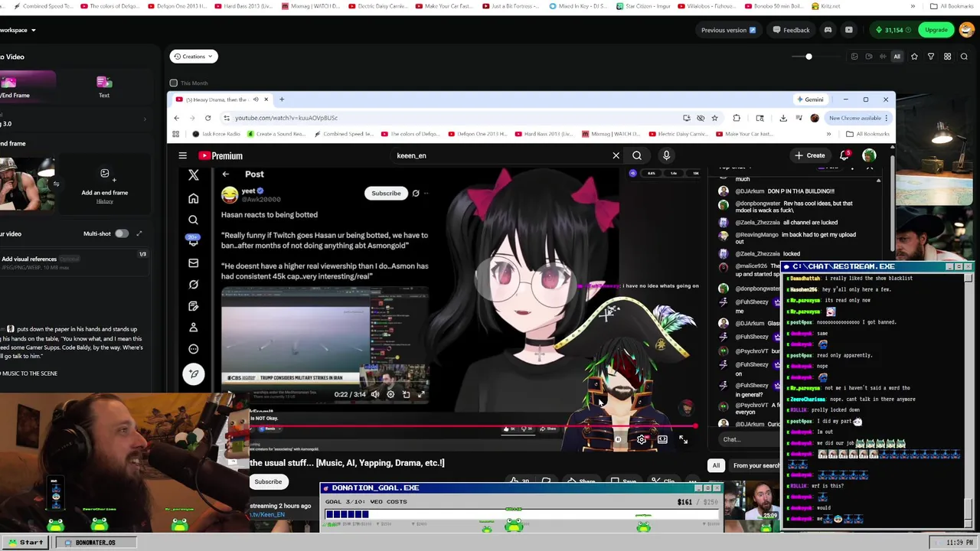Select the All media type filter
The height and width of the screenshot is (551, 980).
(897, 57)
